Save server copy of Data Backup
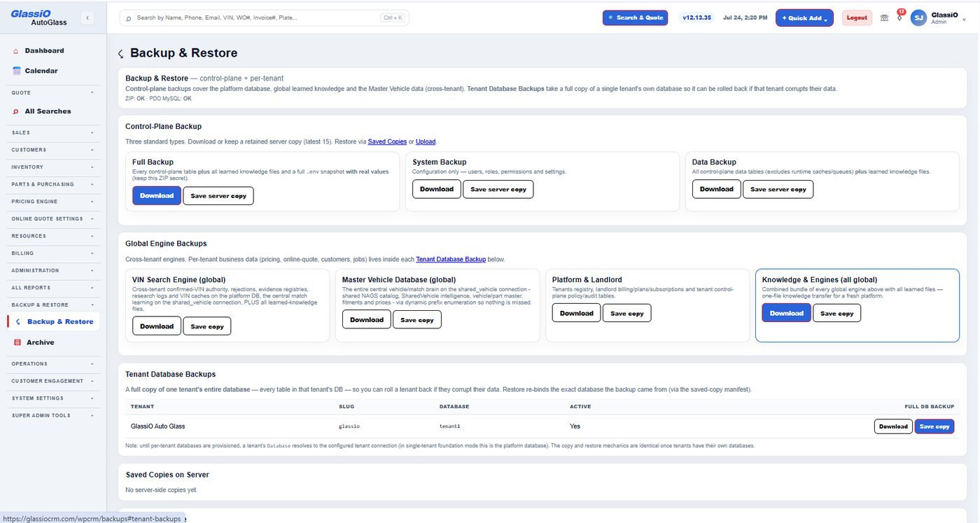This screenshot has height=523, width=980. pos(778,189)
